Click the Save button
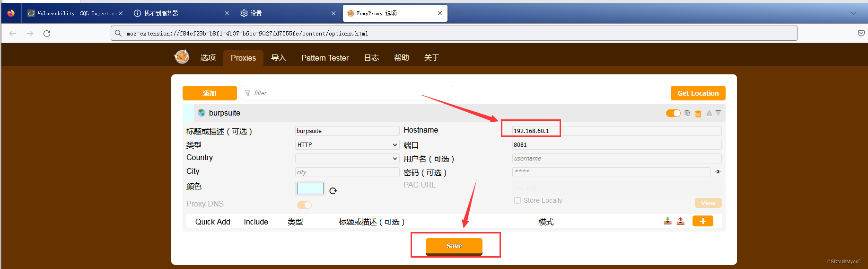868x269 pixels. pos(454,246)
